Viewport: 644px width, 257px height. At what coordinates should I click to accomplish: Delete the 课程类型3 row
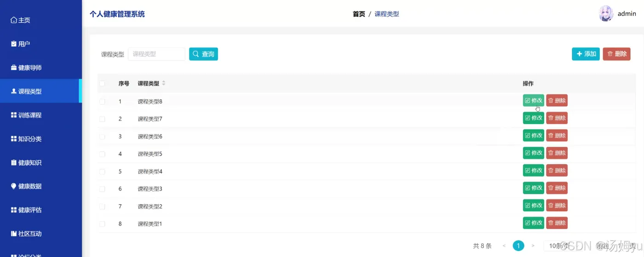pyautogui.click(x=557, y=188)
